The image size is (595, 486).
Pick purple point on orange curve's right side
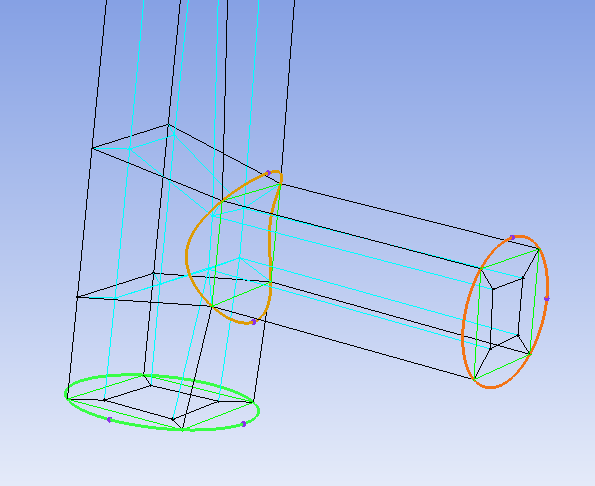[x=546, y=299]
